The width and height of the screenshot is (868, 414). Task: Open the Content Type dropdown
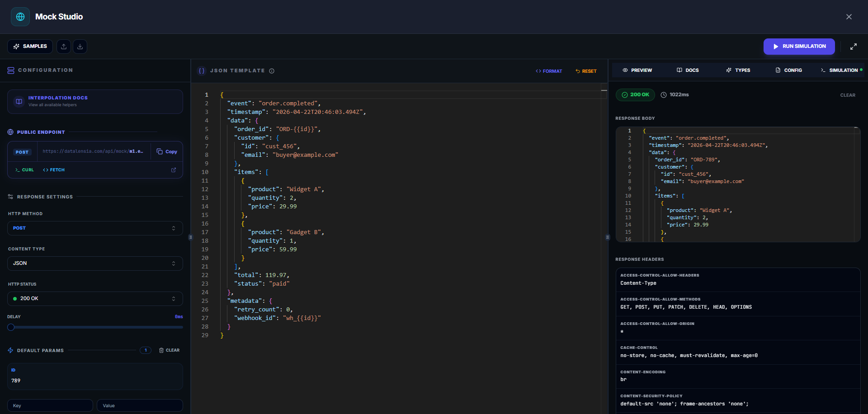(x=95, y=263)
